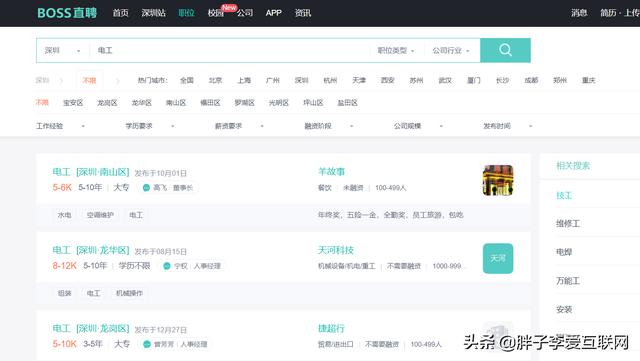
Task: Open company 天河科技
Action: pyautogui.click(x=336, y=250)
